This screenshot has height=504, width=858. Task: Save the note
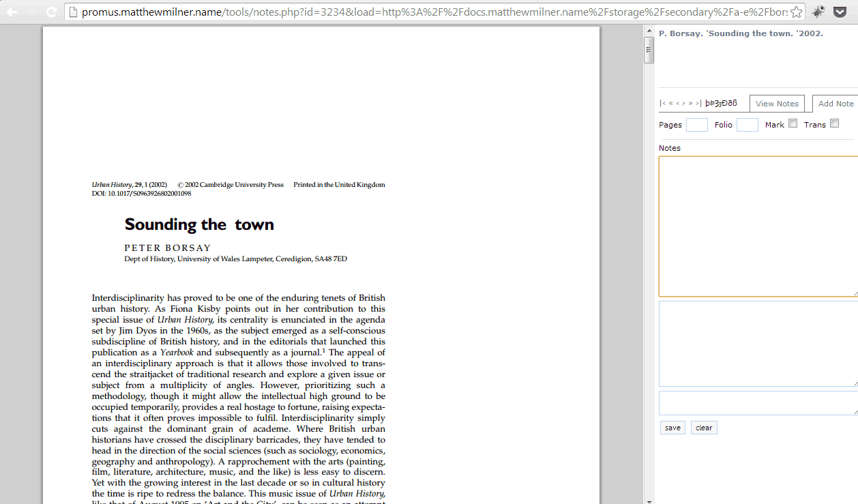(672, 428)
